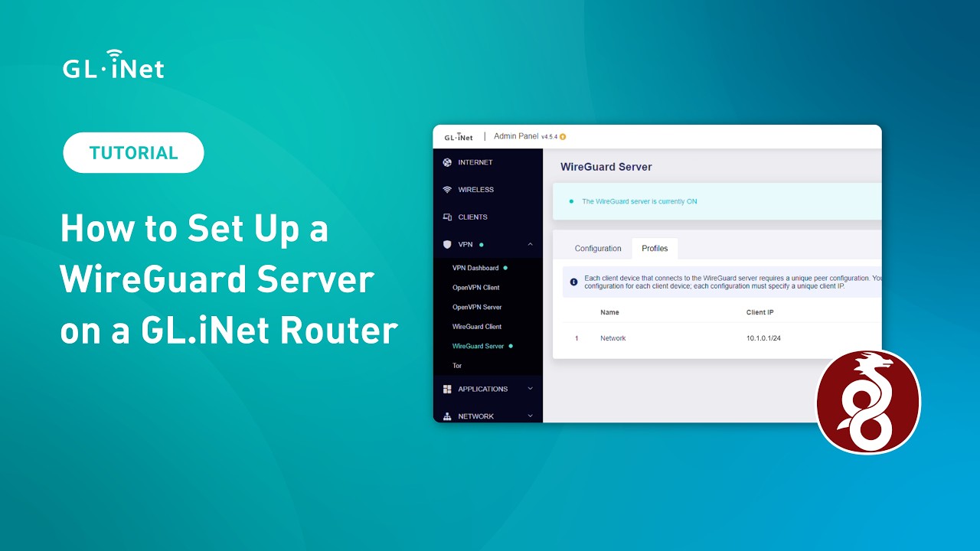Click row number '1' in profiles table
Image resolution: width=980 pixels, height=551 pixels.
click(x=577, y=338)
